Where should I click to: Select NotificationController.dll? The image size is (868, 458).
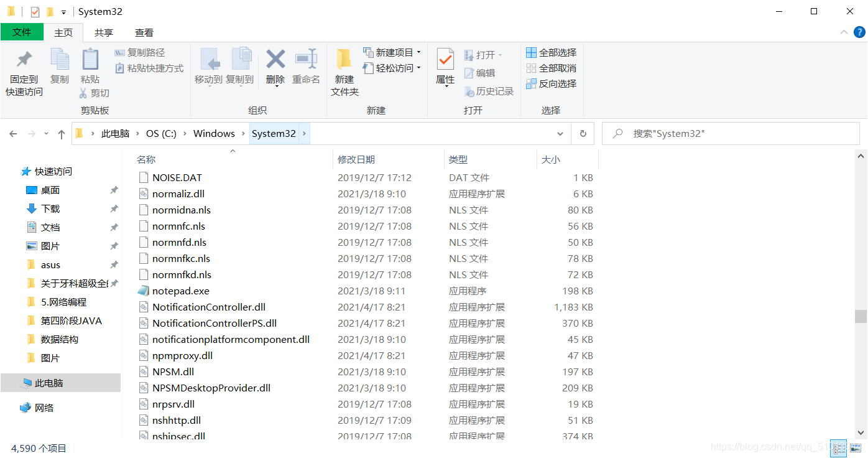209,307
